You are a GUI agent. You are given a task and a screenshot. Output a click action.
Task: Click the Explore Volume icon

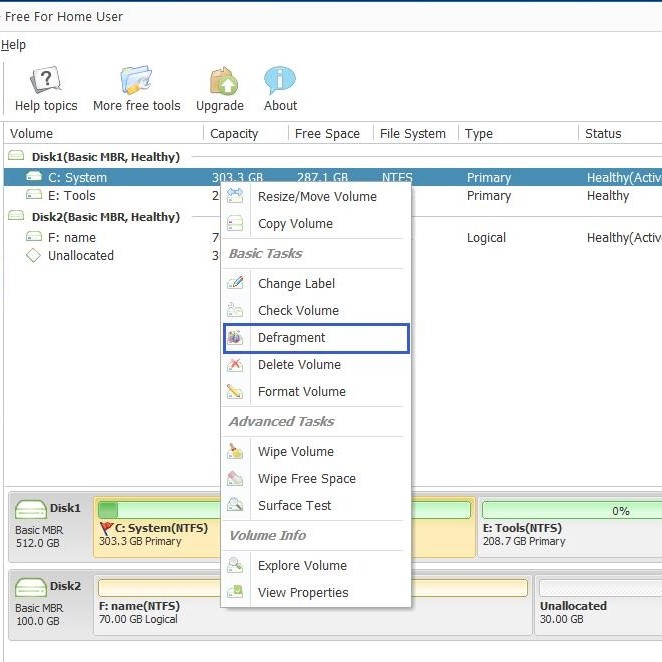pyautogui.click(x=235, y=565)
